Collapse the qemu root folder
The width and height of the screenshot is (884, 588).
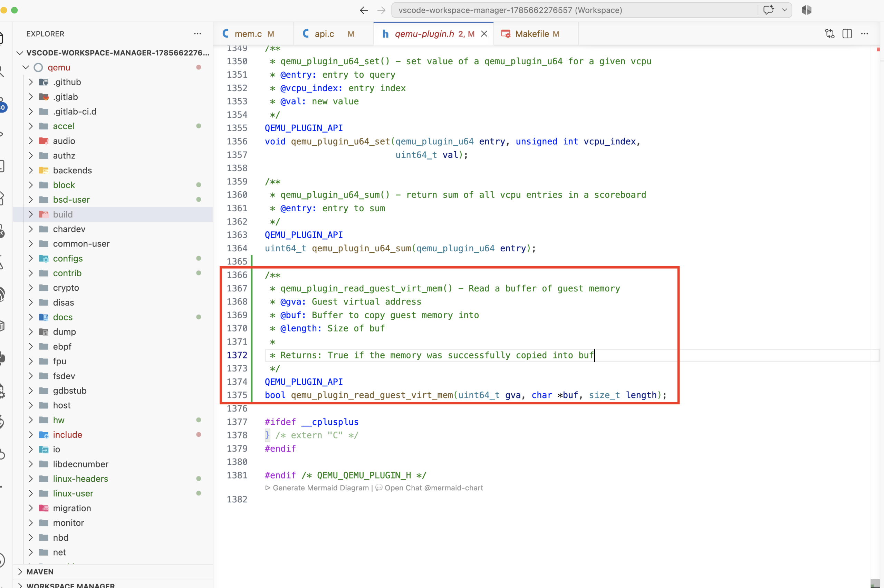point(26,67)
